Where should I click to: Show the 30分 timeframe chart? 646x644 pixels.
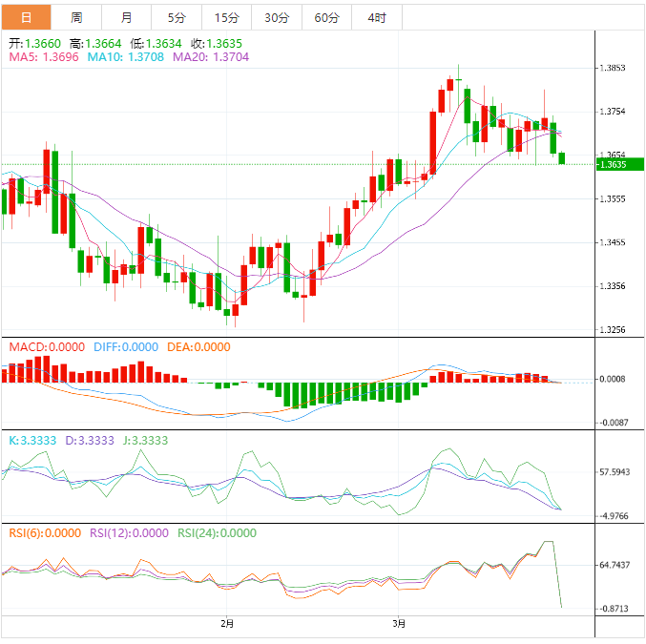pos(277,17)
